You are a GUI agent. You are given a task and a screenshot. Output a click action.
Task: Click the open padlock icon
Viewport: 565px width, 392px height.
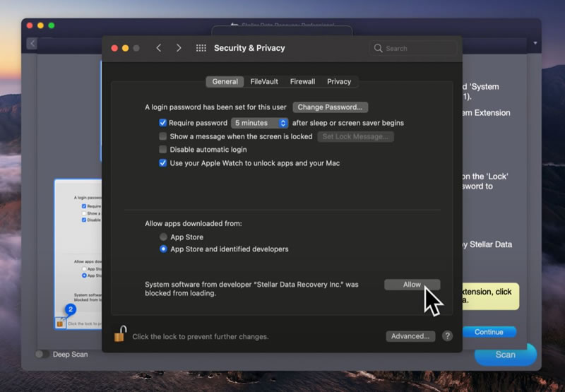pos(120,333)
